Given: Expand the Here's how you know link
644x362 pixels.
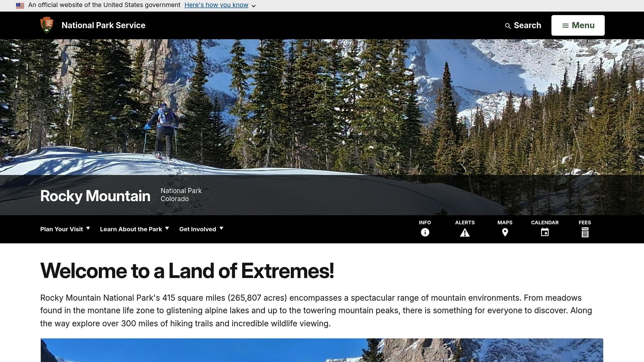Looking at the screenshot, I should pos(220,5).
